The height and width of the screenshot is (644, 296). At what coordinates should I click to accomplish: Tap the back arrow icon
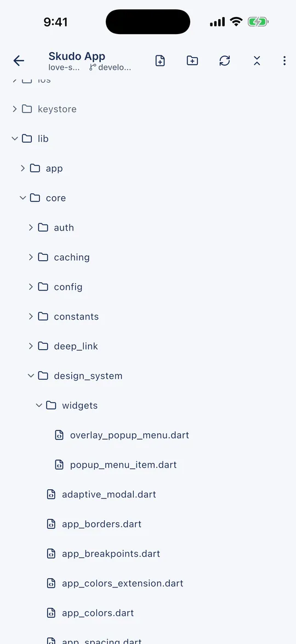[x=19, y=61]
